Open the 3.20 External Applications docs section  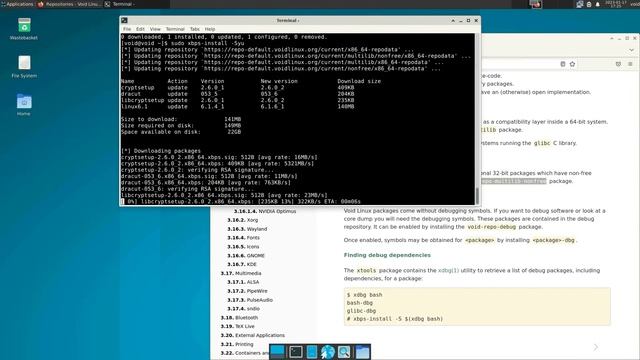(253, 336)
